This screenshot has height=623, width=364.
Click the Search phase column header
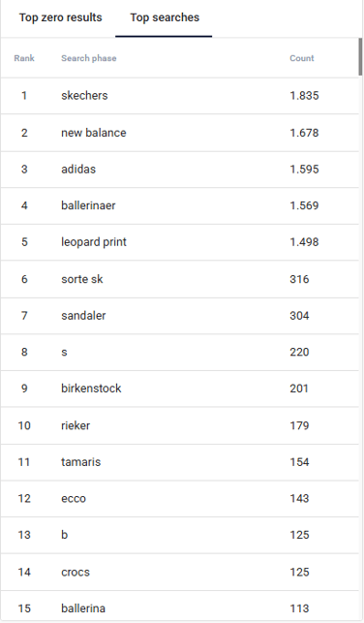point(88,58)
